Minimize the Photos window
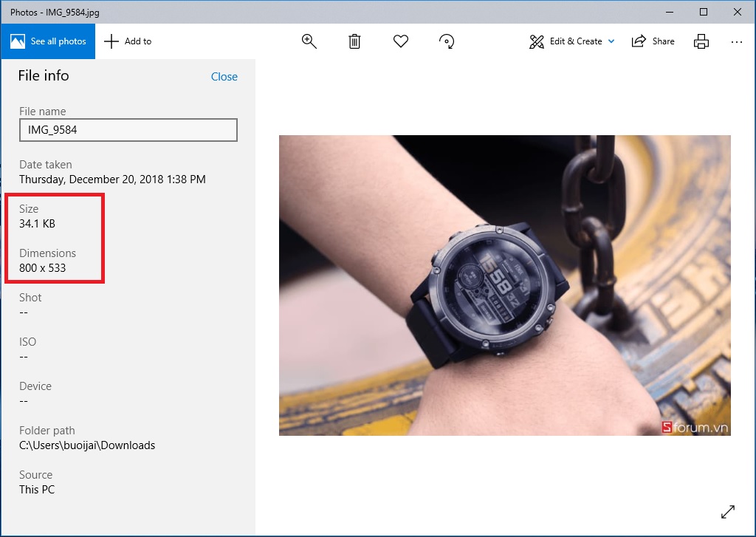 [669, 12]
